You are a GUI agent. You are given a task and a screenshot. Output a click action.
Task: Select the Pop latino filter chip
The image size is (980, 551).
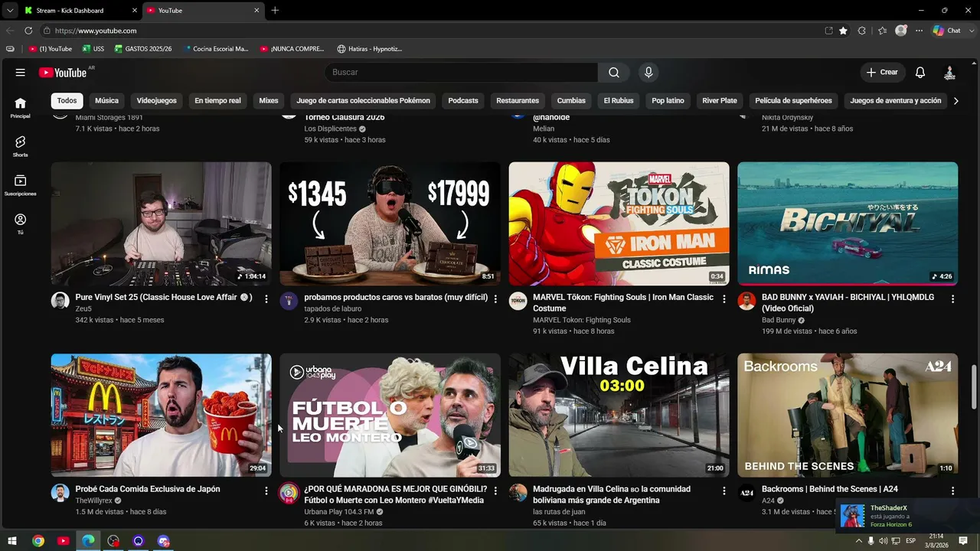pyautogui.click(x=668, y=101)
